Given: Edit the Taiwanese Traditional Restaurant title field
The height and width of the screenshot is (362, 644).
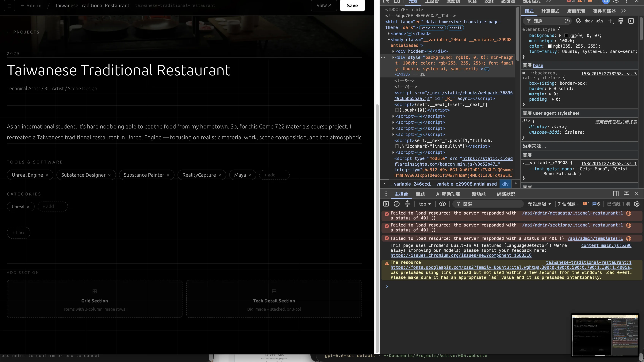Looking at the screenshot, I should coord(184,70).
